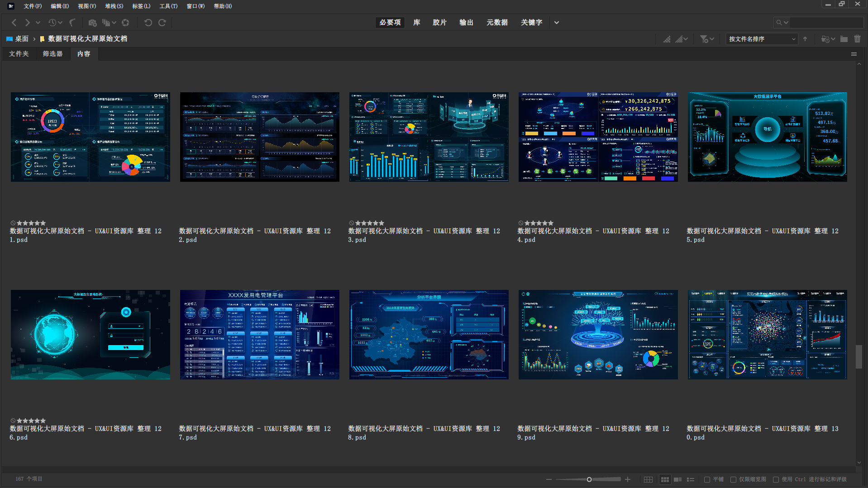Screen dimensions: 868x488
Task: Open the 堆栈(S) menu
Action: coord(114,6)
